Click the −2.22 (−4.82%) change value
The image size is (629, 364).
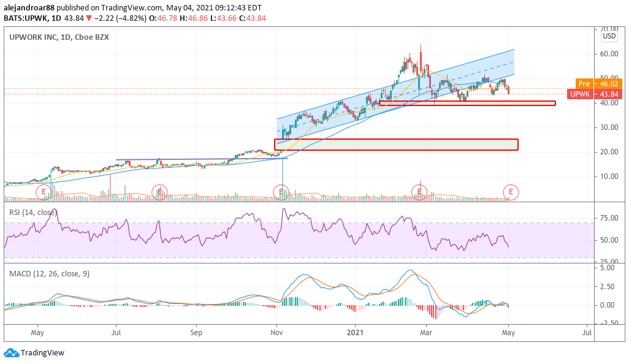tap(120, 18)
